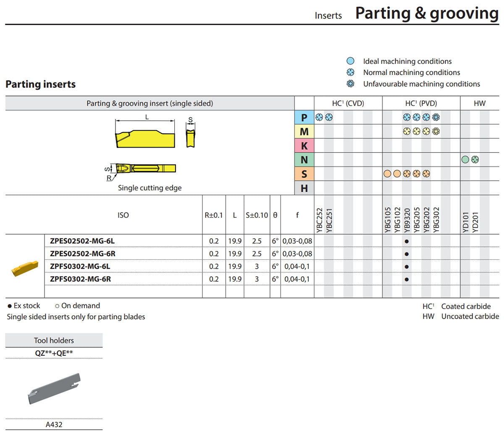This screenshot has height=441, width=504.
Task: Select the ZPES02502-MG-6R row name
Action: tap(83, 254)
